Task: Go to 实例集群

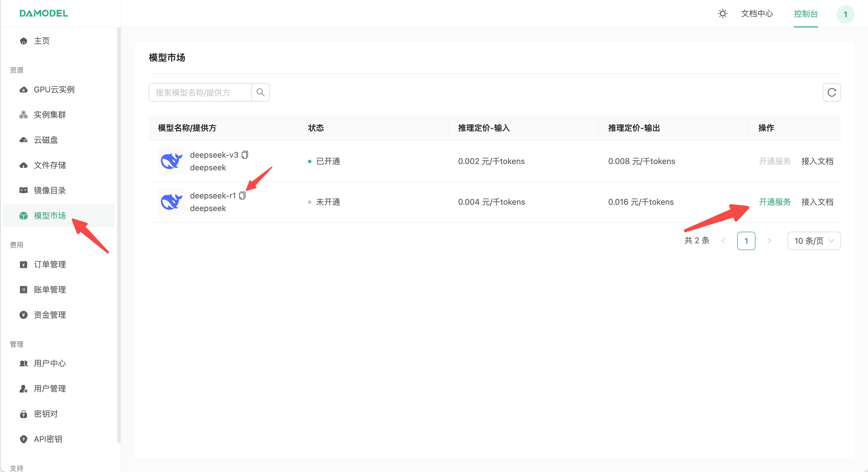Action: [50, 115]
